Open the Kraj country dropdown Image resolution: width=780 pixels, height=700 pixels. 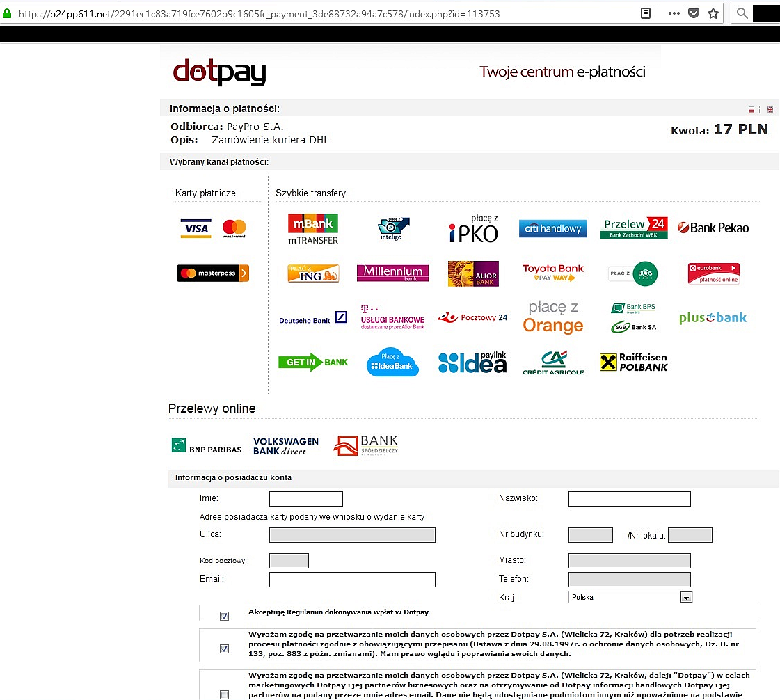[x=686, y=598]
